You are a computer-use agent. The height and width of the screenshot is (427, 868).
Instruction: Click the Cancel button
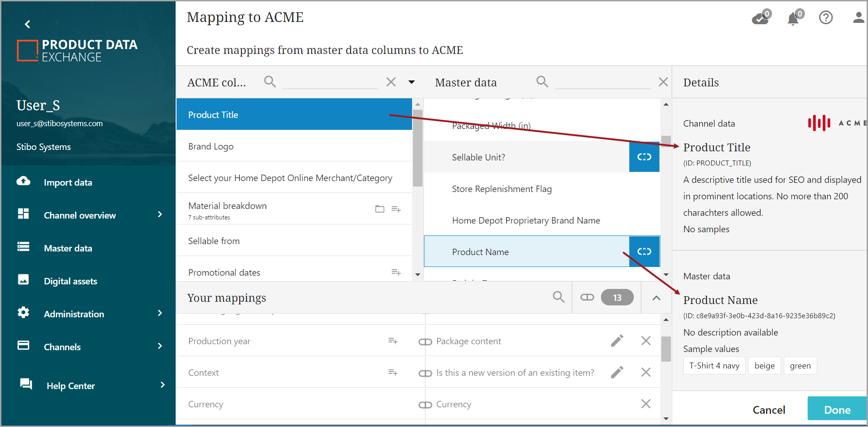pos(769,410)
